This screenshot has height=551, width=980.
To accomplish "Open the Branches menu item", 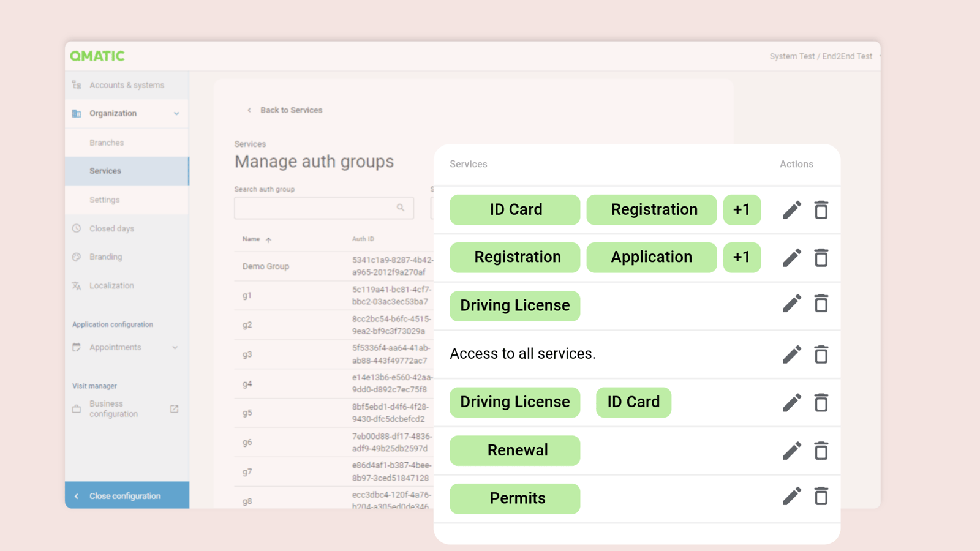I will pos(107,143).
